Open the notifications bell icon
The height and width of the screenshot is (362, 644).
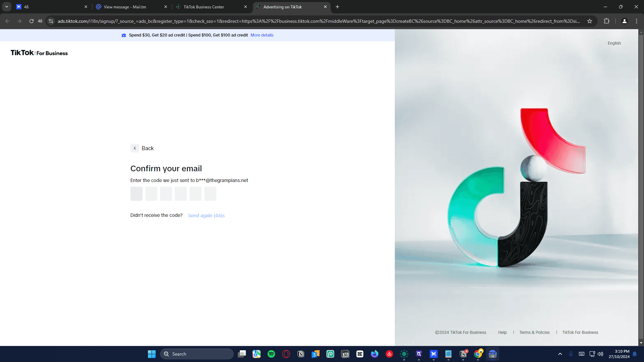click(x=635, y=354)
